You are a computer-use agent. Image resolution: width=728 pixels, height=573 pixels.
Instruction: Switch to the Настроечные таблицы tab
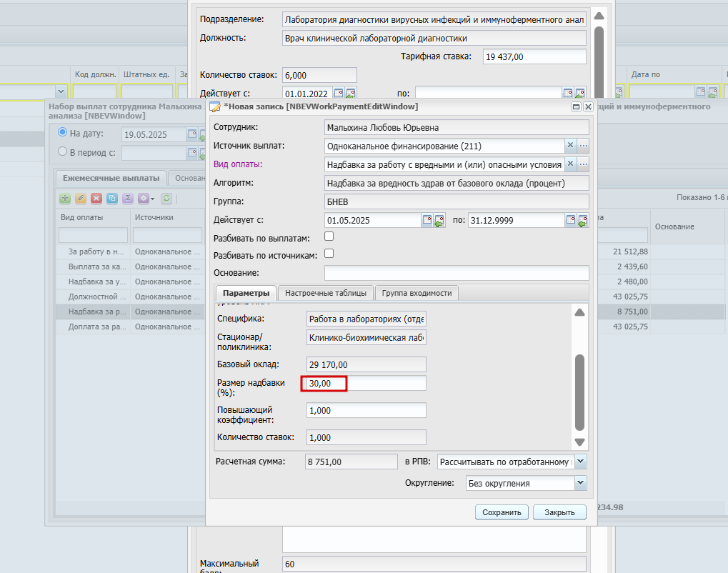(x=326, y=293)
